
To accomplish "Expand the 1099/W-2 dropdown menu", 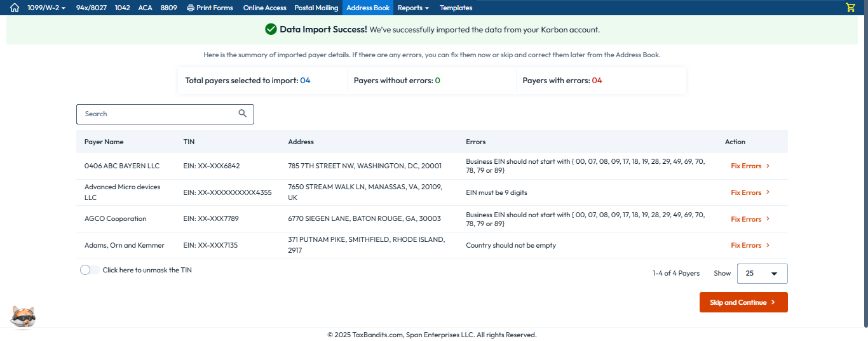I will click(x=46, y=8).
